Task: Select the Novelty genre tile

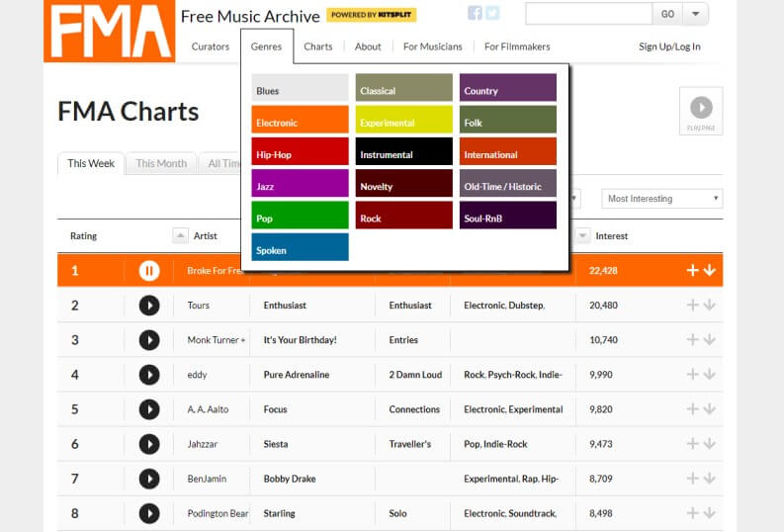Action: pyautogui.click(x=404, y=183)
